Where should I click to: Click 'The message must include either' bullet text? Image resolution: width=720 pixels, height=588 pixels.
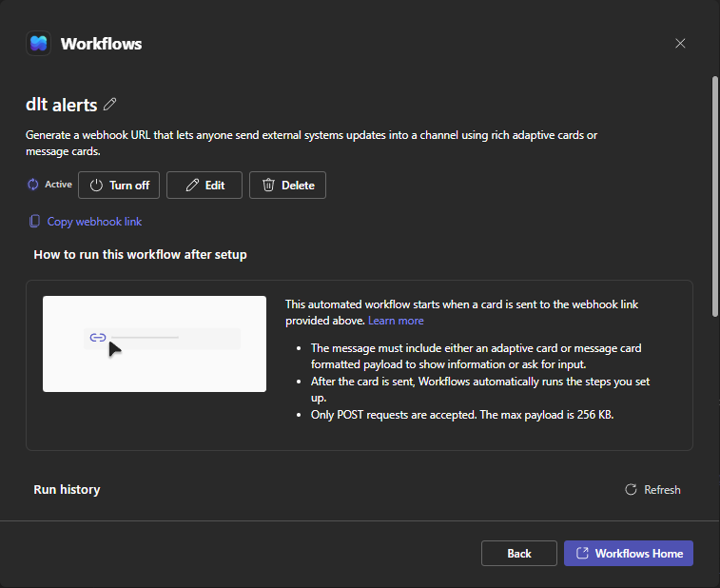477,356
